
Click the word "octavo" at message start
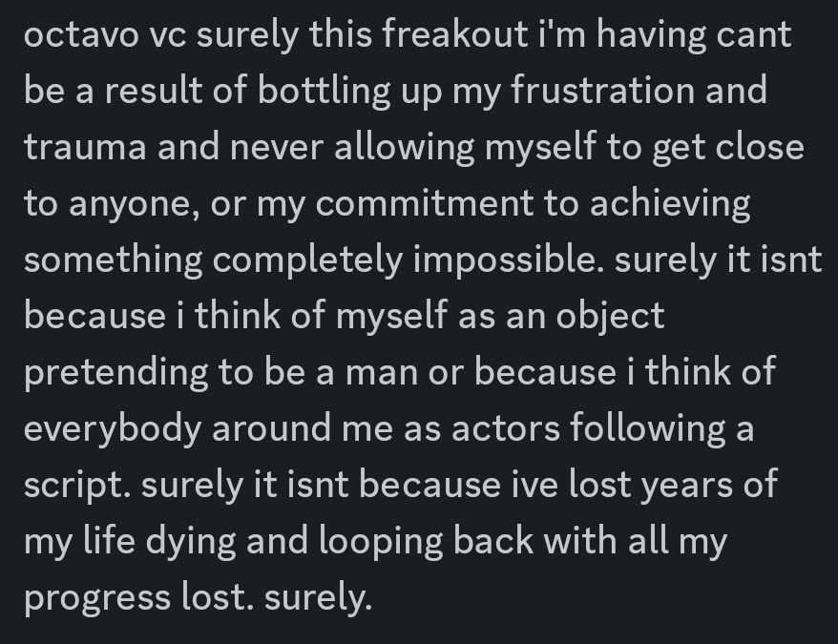(x=81, y=34)
